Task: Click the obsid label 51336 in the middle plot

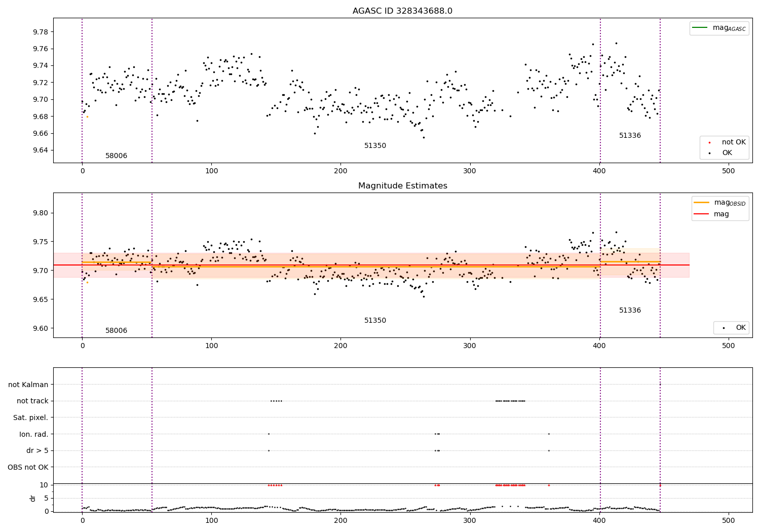Action: 630,311
